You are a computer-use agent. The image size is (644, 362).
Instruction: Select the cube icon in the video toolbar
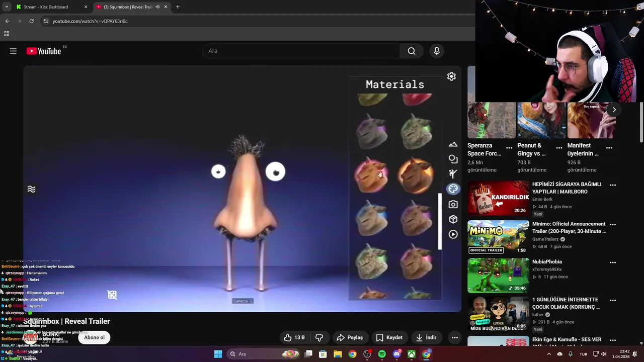coord(453,219)
